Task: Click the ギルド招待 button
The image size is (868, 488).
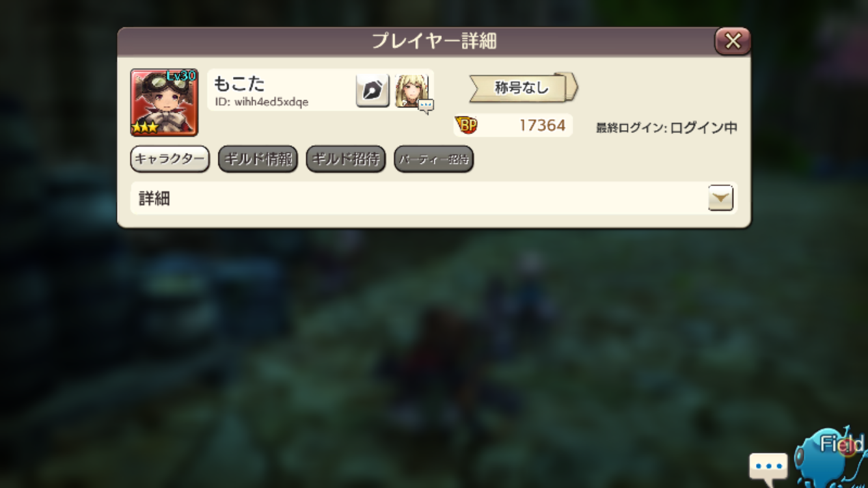Action: coord(346,159)
